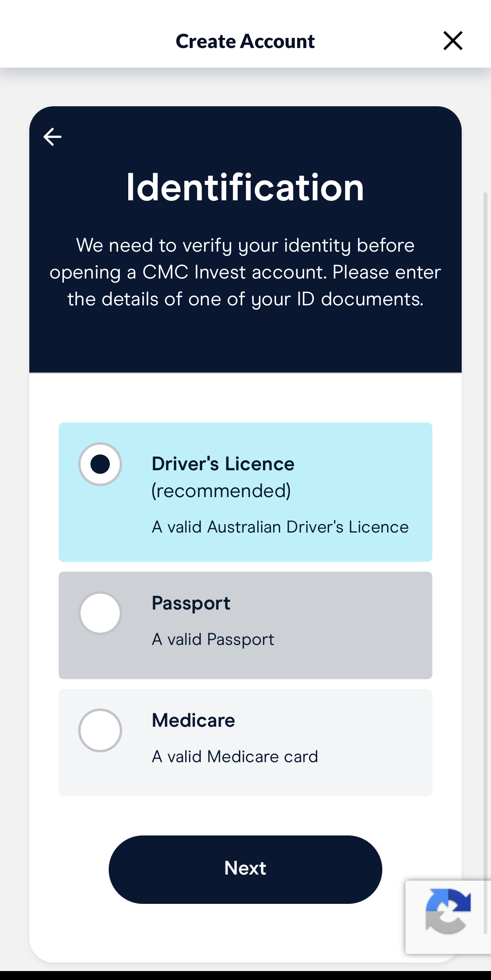This screenshot has width=491, height=980.
Task: Select the Driver's Licence radio button
Action: 100,464
